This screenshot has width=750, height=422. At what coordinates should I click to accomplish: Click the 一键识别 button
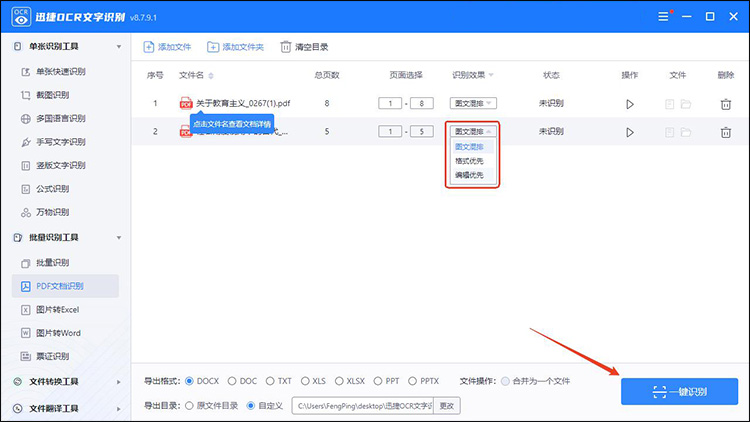tap(679, 391)
